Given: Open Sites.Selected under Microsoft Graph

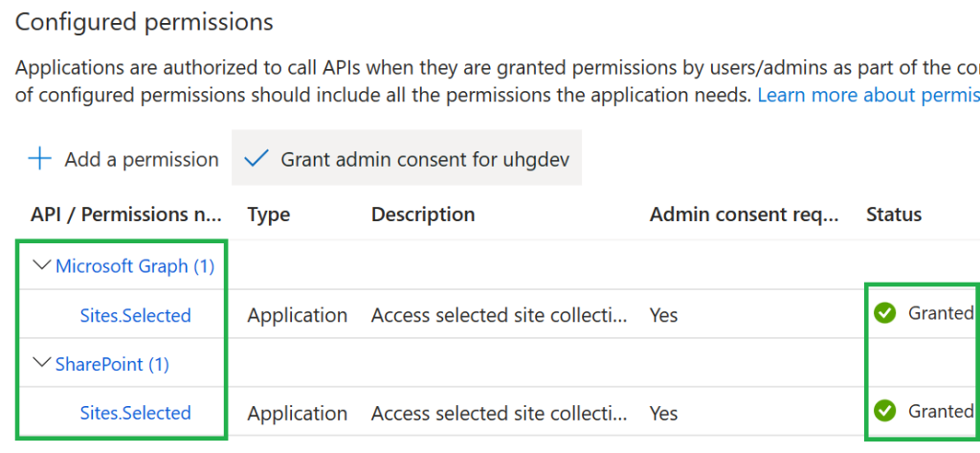Looking at the screenshot, I should click(x=136, y=315).
